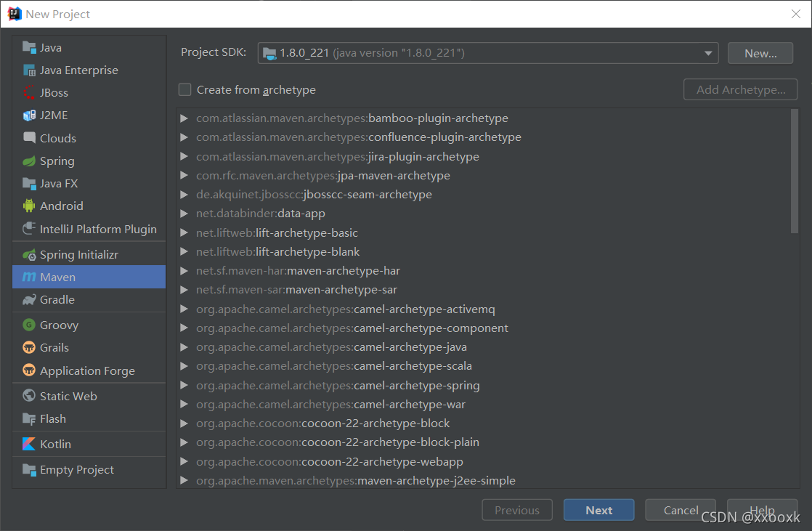The height and width of the screenshot is (531, 812).
Task: Click the Spring Initializr icon
Action: click(x=29, y=254)
